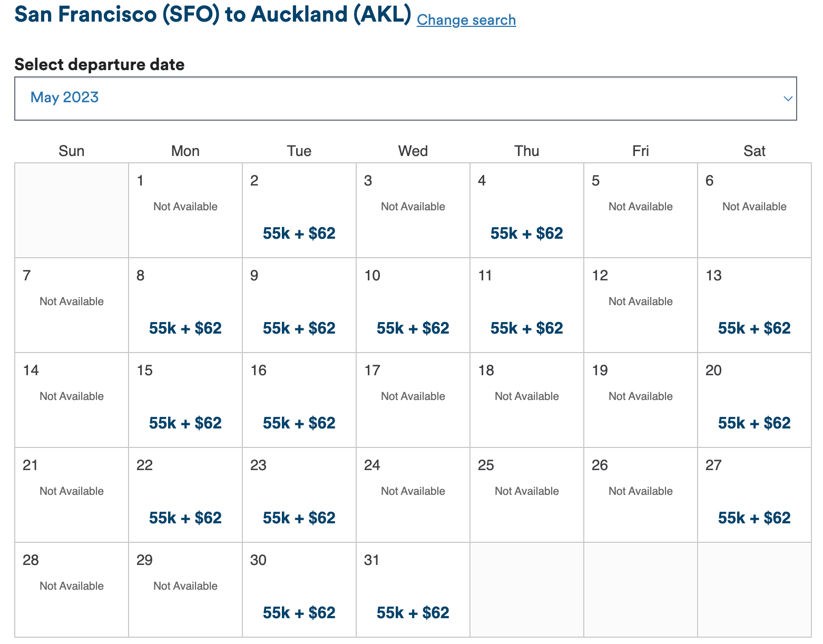
Task: Click the May 16 fare option
Action: 298,422
